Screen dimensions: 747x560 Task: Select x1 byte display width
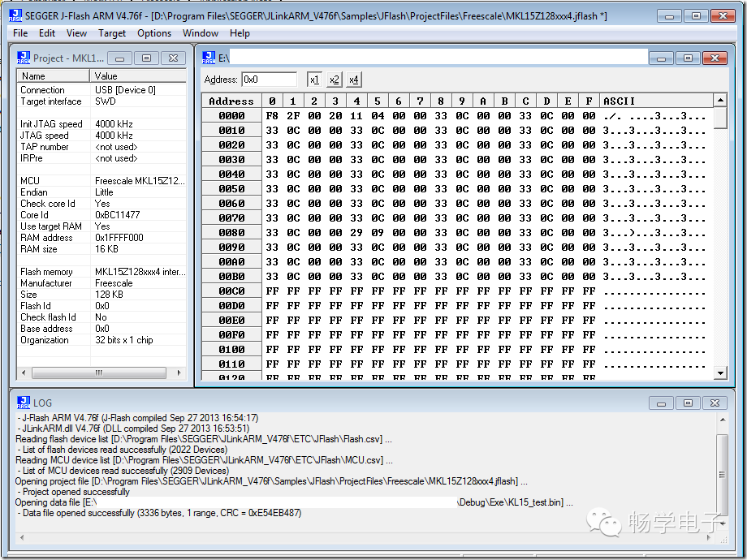point(314,80)
